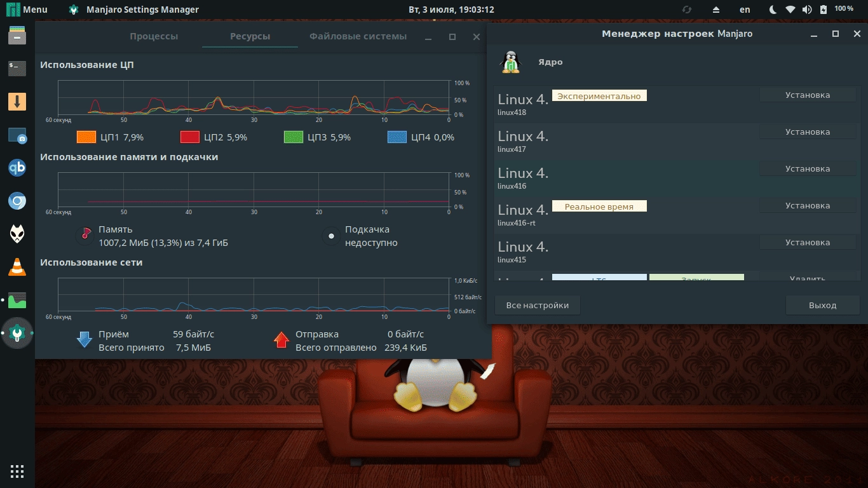Focus Manjaro Settings Manager dock icon

pyautogui.click(x=17, y=333)
